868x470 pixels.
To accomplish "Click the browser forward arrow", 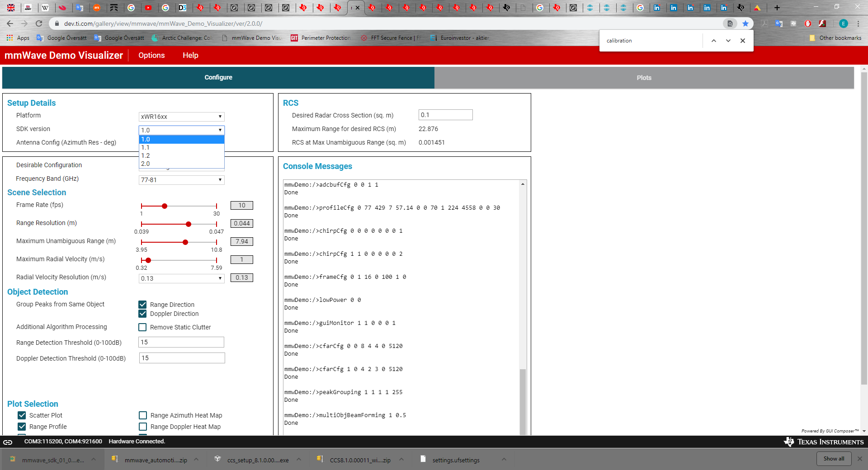I will coord(24,23).
